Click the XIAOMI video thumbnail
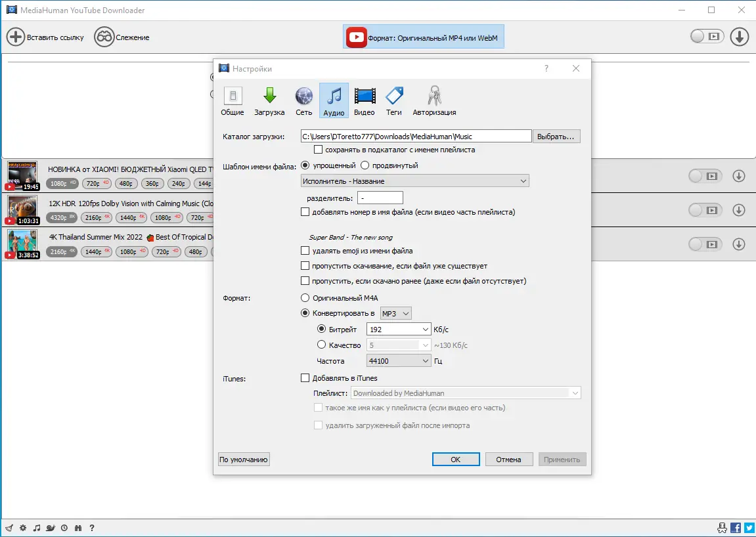 pyautogui.click(x=22, y=176)
